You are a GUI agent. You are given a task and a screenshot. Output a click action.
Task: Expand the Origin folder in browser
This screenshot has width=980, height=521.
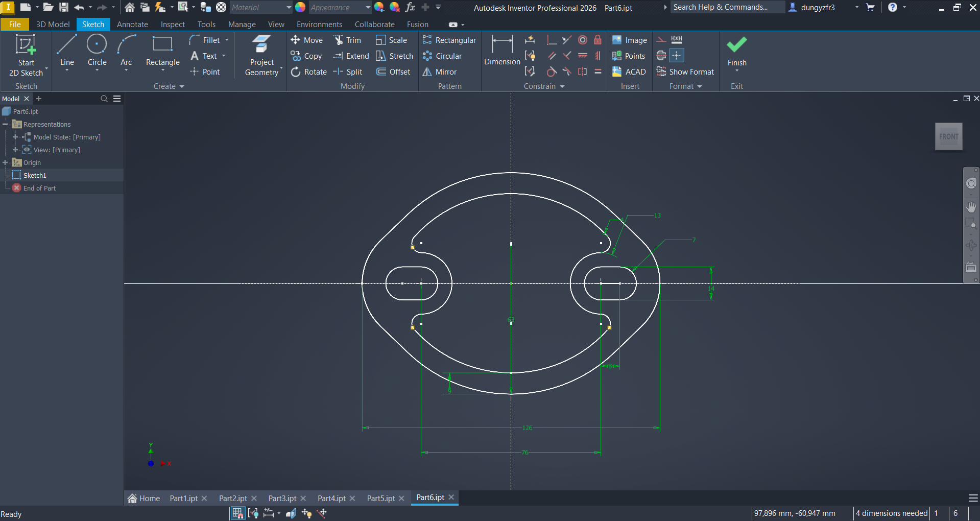(5, 162)
